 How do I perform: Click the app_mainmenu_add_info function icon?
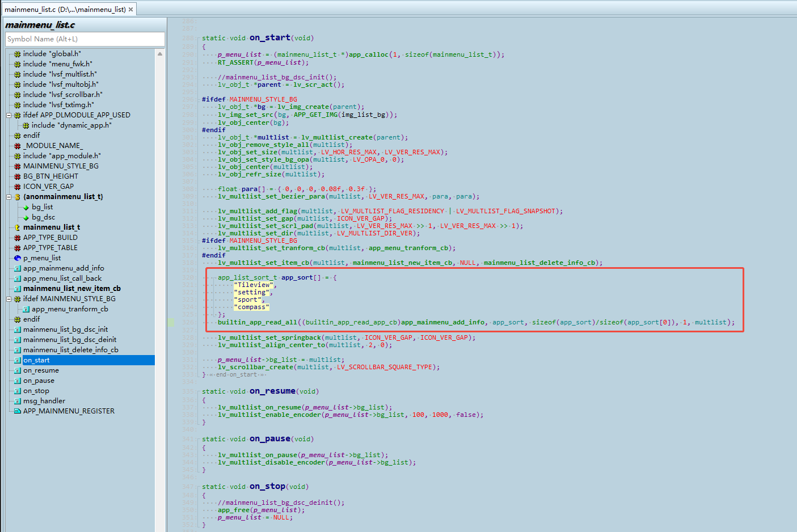18,268
